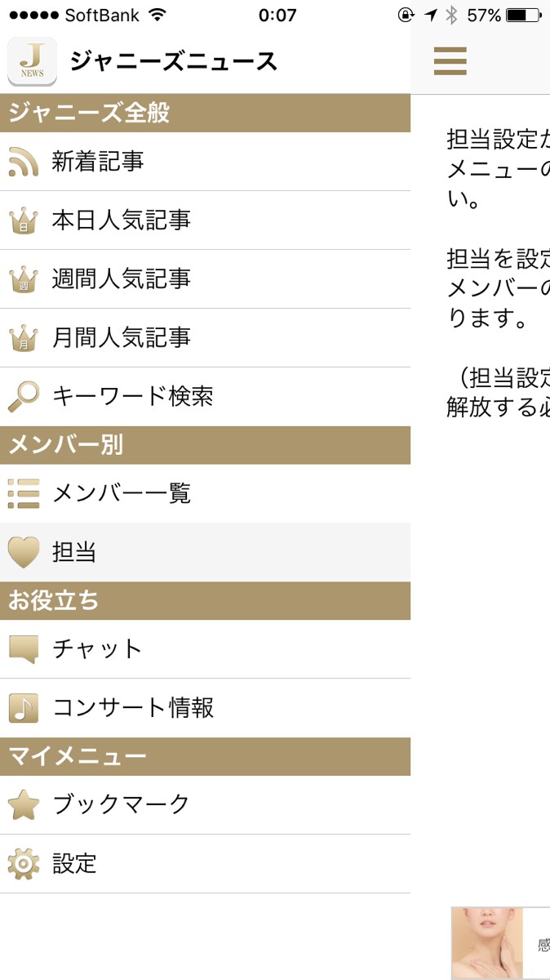Image resolution: width=550 pixels, height=980 pixels.
Task: Go to コンサート情報
Action: (x=133, y=708)
